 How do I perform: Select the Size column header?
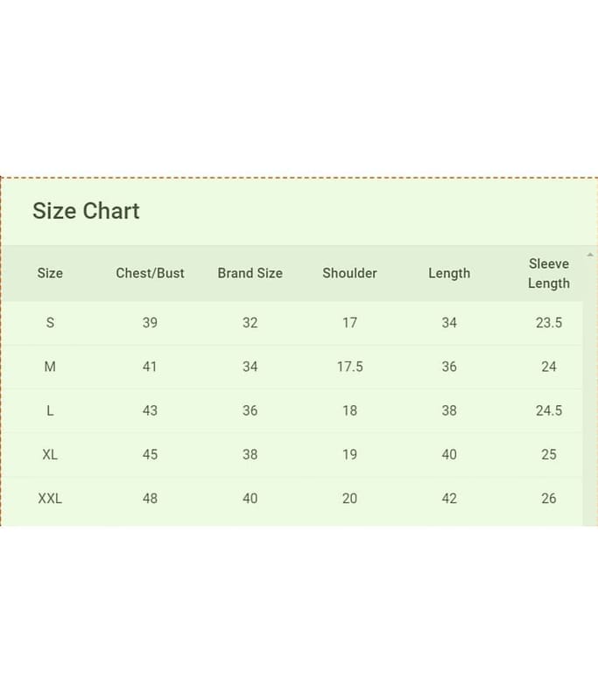coord(50,273)
